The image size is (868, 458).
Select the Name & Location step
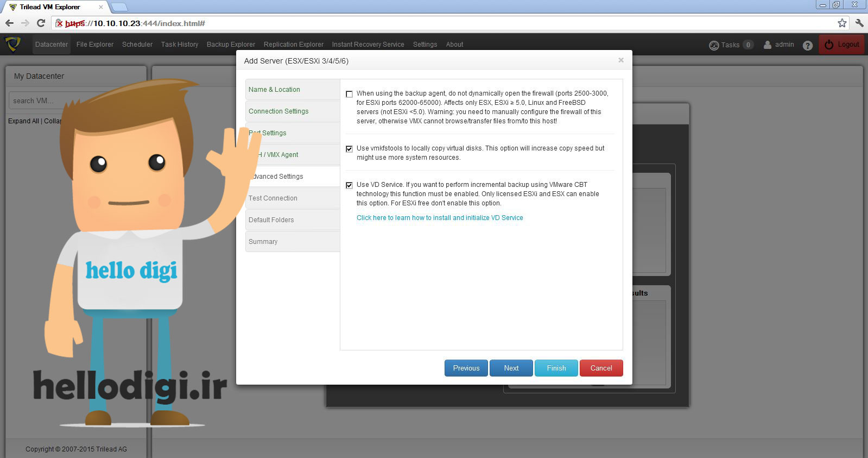coord(293,90)
